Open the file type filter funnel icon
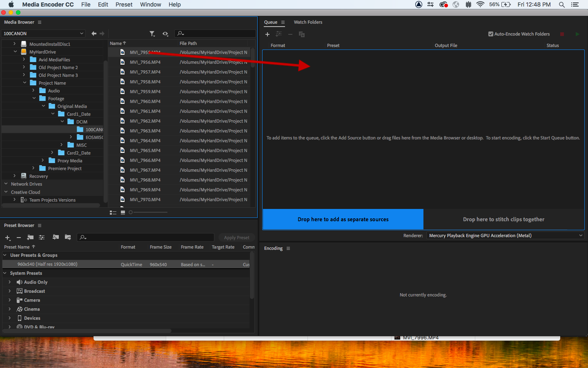 pyautogui.click(x=152, y=34)
